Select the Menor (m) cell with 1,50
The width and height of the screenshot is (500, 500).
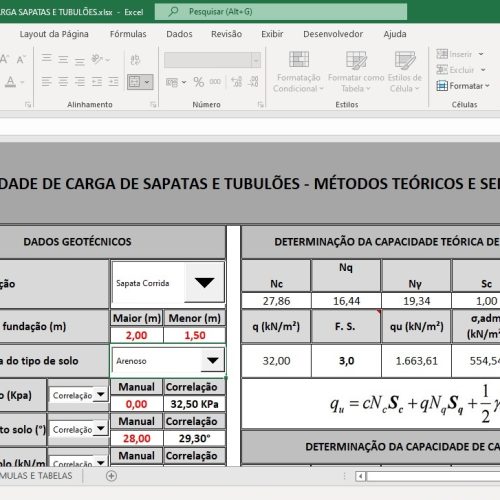(195, 335)
